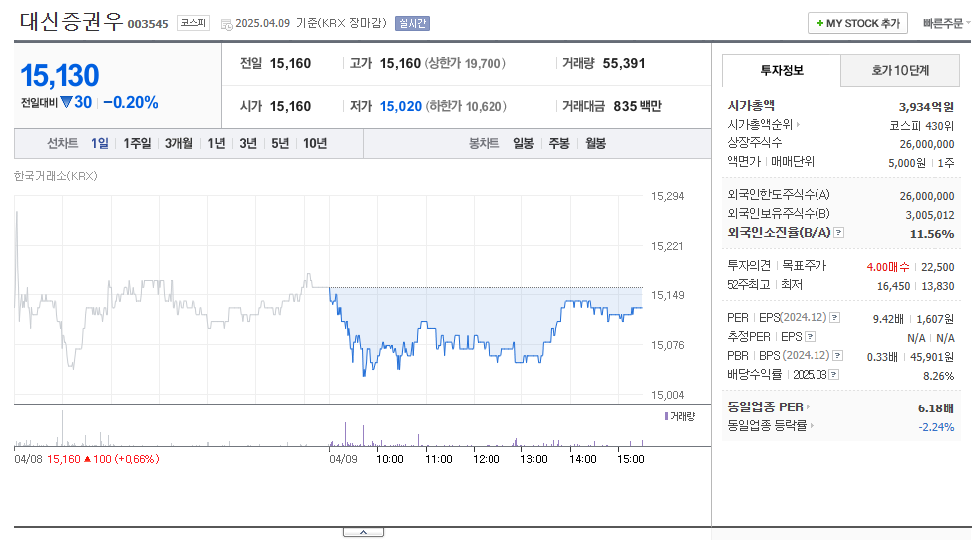Click 동일업종 PER value 6.18배

pos(935,408)
